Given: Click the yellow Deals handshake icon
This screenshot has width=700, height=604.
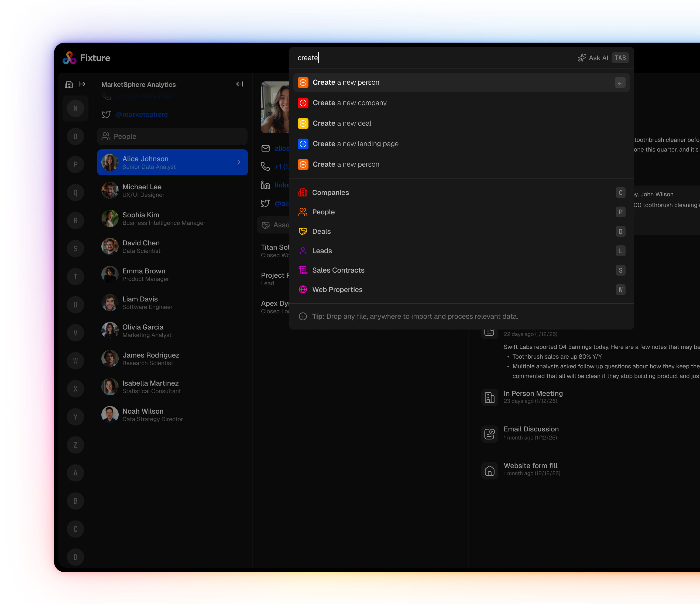Looking at the screenshot, I should point(303,231).
